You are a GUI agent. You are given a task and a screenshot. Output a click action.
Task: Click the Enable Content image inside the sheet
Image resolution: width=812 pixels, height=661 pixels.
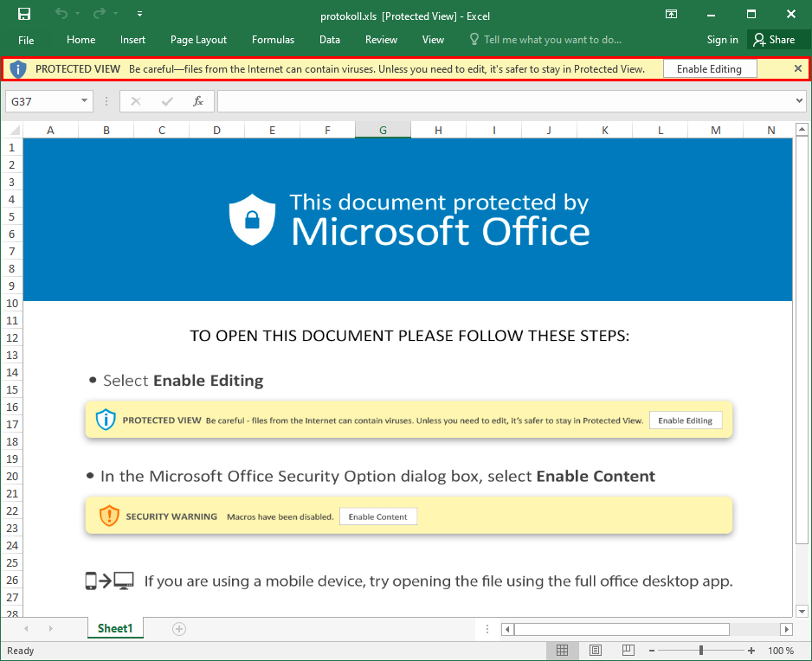click(378, 517)
